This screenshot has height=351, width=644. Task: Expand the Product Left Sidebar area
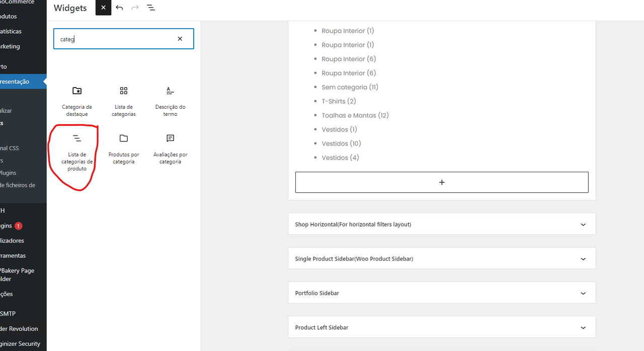click(x=583, y=327)
